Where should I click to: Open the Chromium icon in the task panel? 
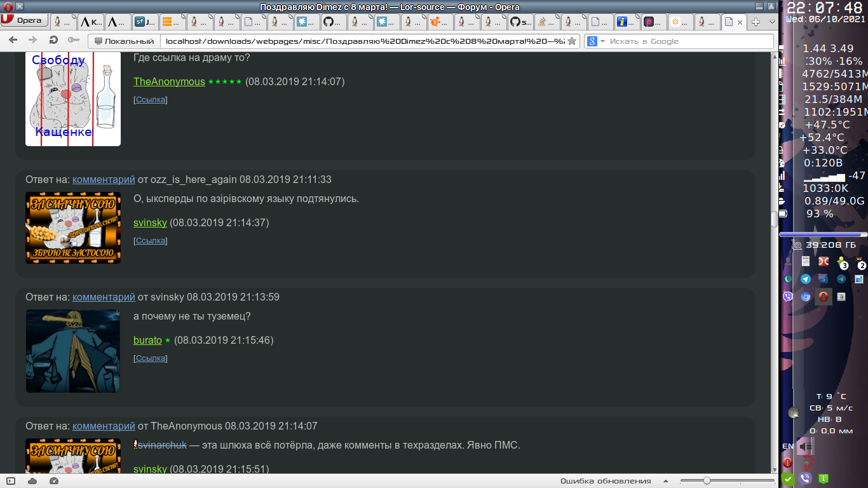(x=806, y=297)
